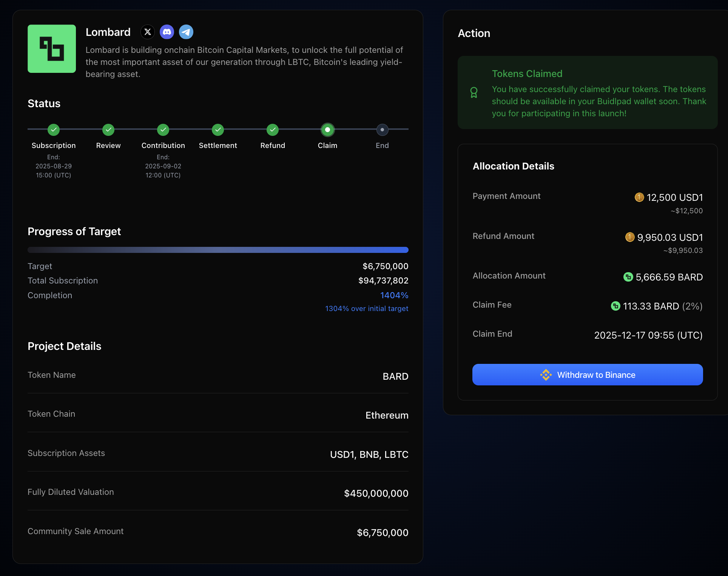Click the Progress of Target bar
The image size is (728, 576).
click(218, 250)
